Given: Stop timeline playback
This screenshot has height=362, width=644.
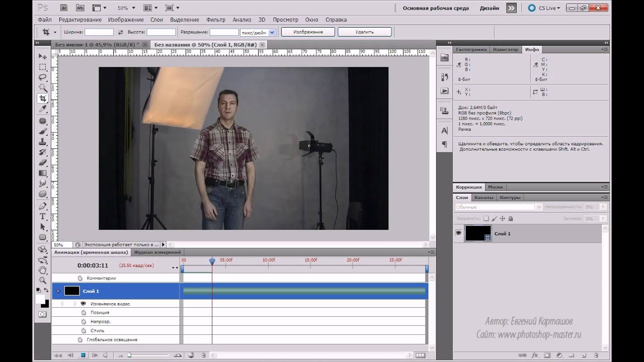Looking at the screenshot, I should click(83, 355).
